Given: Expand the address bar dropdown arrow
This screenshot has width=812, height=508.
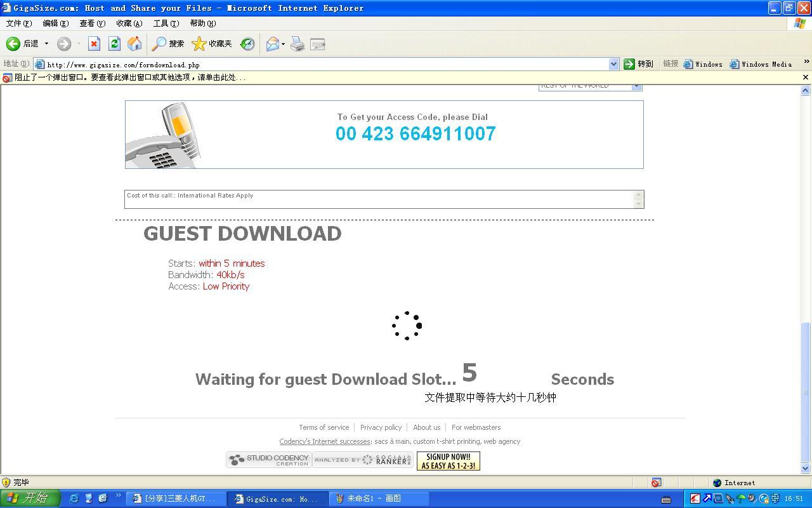Looking at the screenshot, I should [613, 64].
